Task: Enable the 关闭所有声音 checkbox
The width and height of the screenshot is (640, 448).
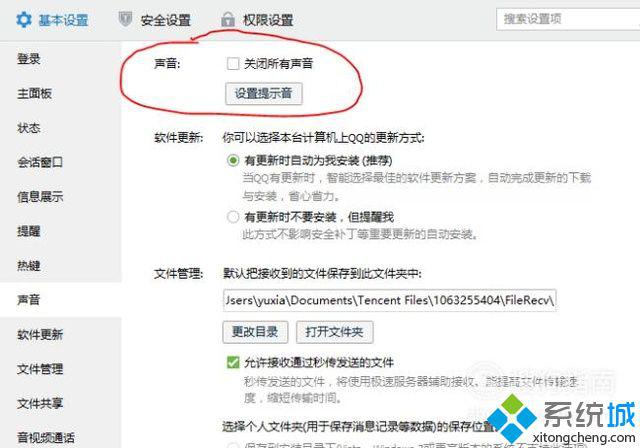Action: [x=233, y=63]
